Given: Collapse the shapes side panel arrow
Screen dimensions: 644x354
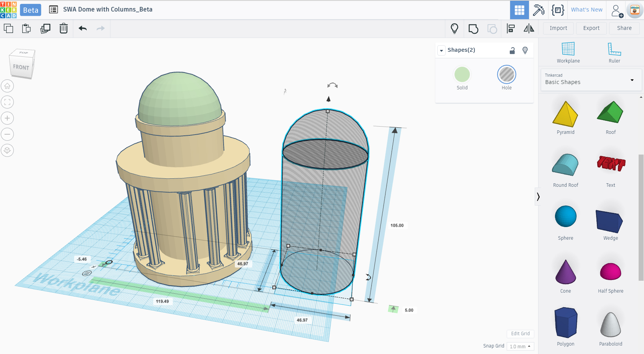Looking at the screenshot, I should click(538, 197).
